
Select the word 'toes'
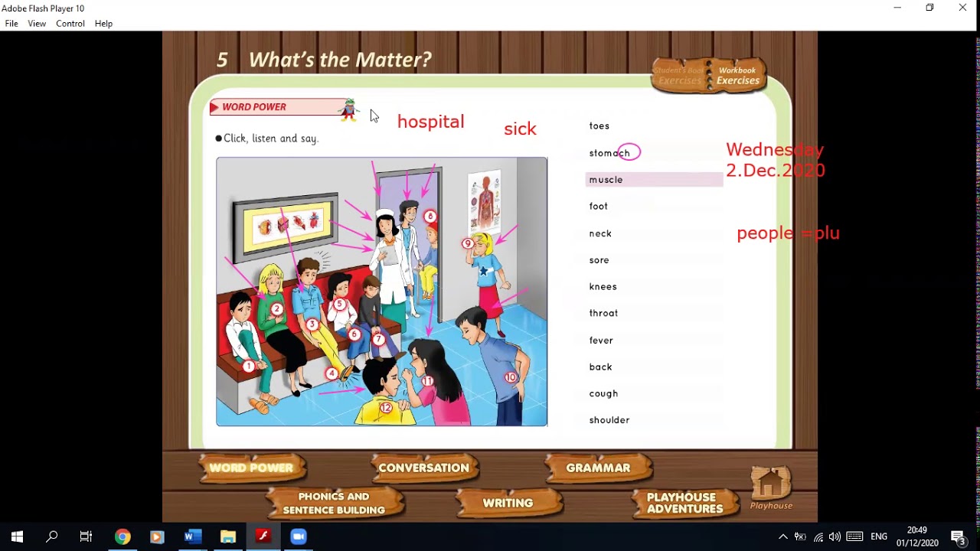599,126
